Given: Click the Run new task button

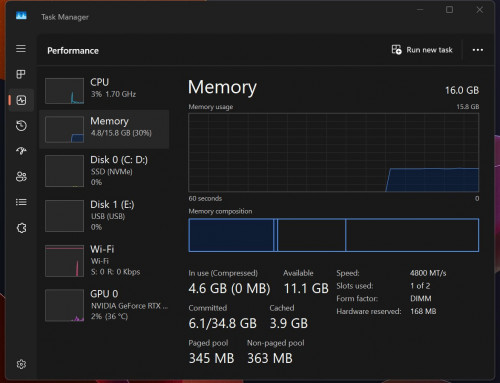Looking at the screenshot, I should [x=422, y=50].
